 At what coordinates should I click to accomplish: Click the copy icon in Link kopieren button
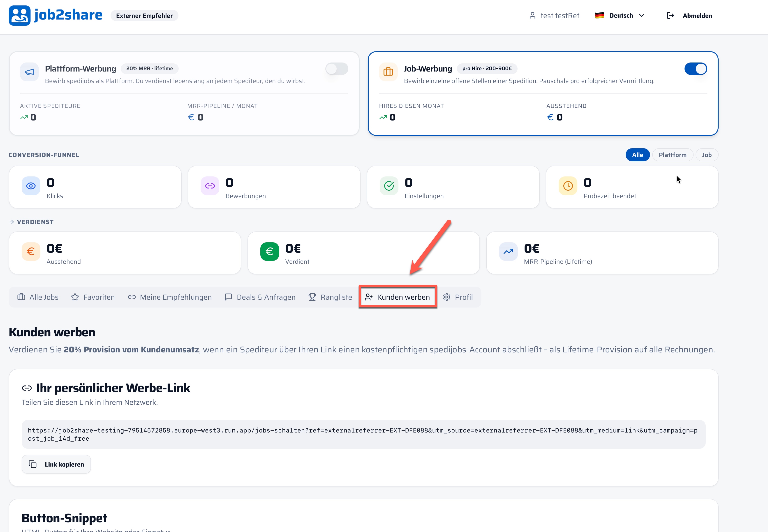tap(33, 464)
